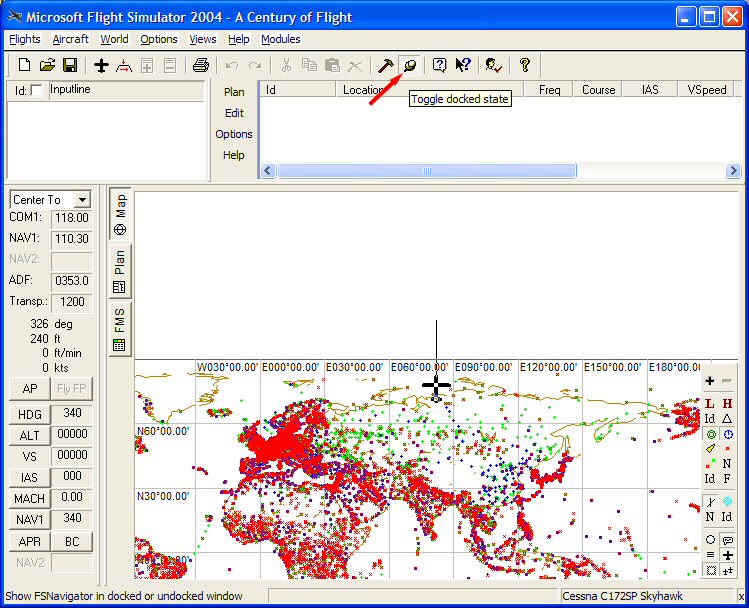Open the Aircraft menu
749x608 pixels.
[71, 39]
